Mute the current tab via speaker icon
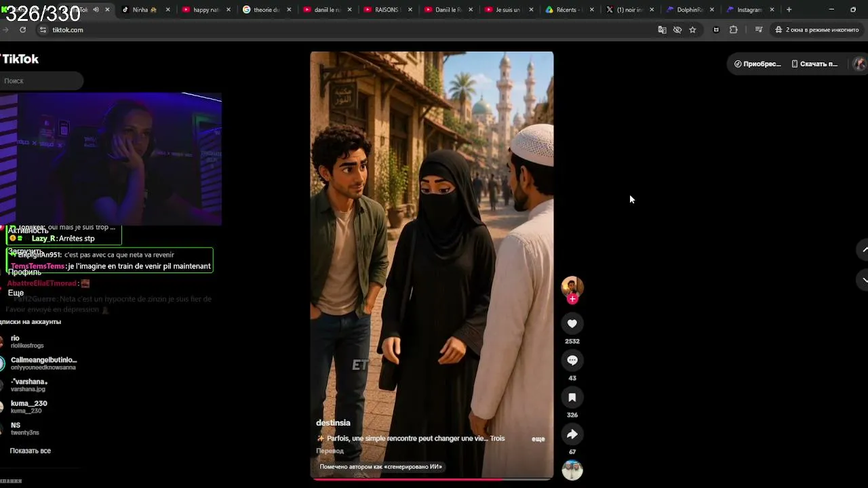868x488 pixels. point(96,9)
